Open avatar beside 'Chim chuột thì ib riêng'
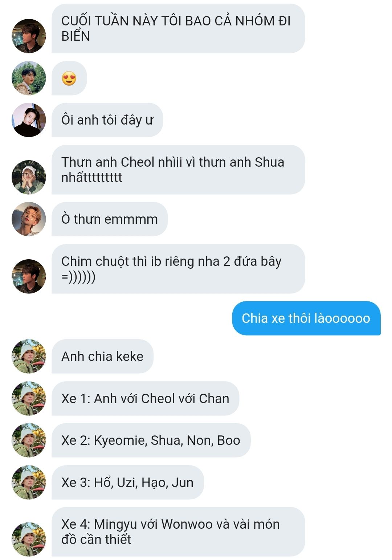The height and width of the screenshot is (560, 392). point(29,276)
